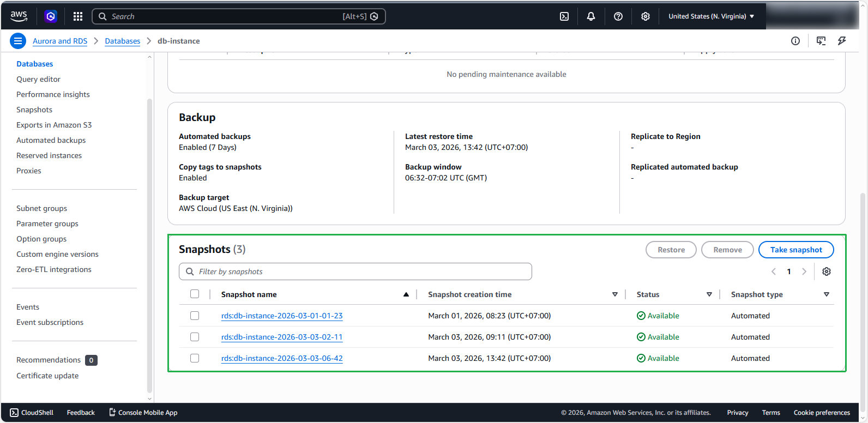The image size is (868, 423).
Task: Launch CloudShell from the top bar icon
Action: [564, 16]
